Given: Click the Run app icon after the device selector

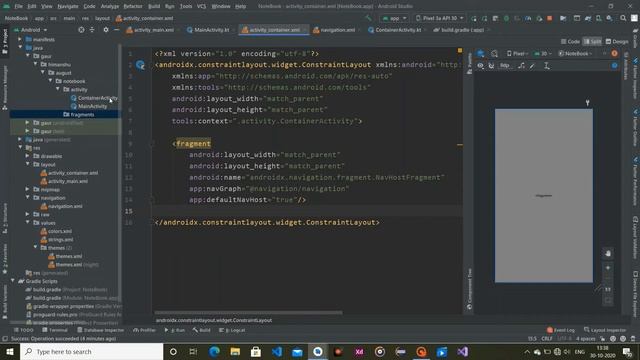Looking at the screenshot, I should click(473, 18).
